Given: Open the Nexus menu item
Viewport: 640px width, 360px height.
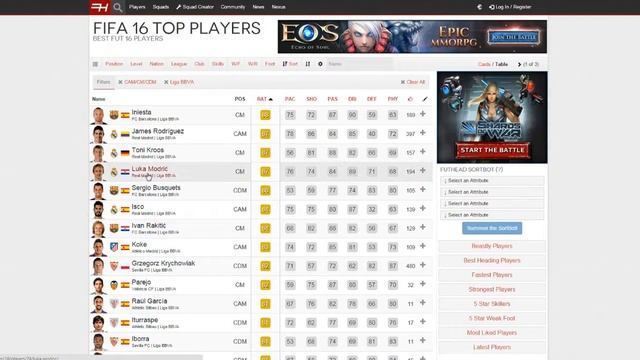Looking at the screenshot, I should pos(278,7).
